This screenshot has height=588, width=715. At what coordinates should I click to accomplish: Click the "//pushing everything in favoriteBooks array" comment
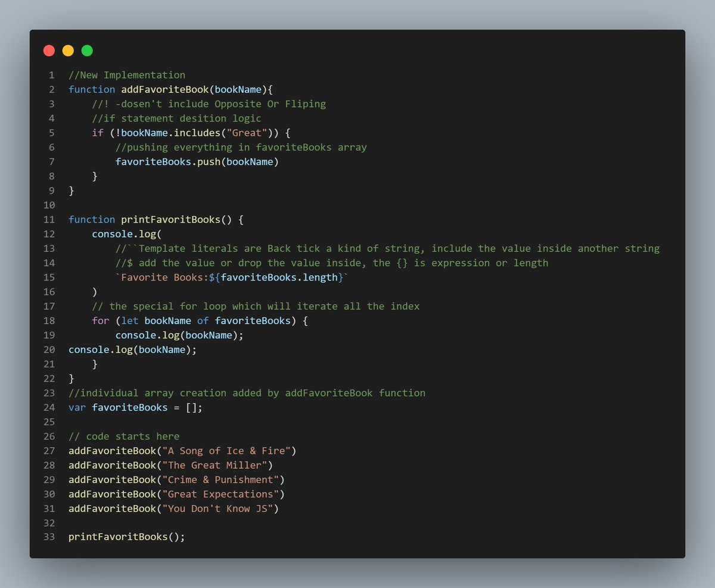click(x=241, y=147)
